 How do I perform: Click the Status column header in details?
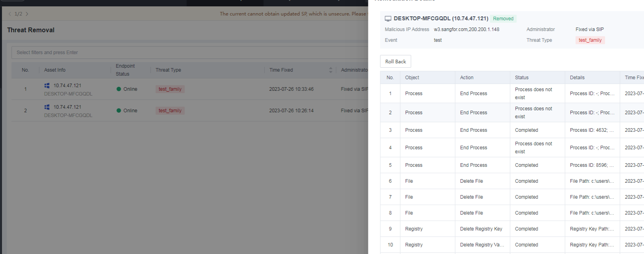(x=521, y=78)
